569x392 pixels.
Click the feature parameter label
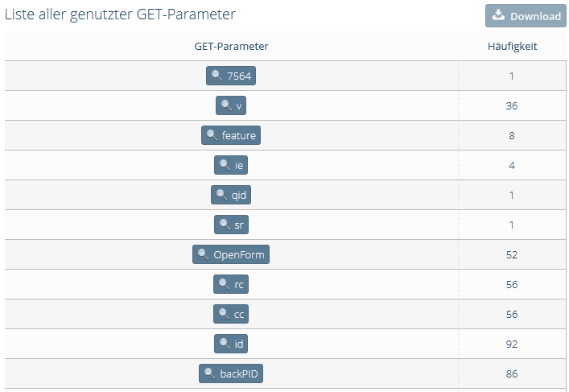click(x=239, y=135)
